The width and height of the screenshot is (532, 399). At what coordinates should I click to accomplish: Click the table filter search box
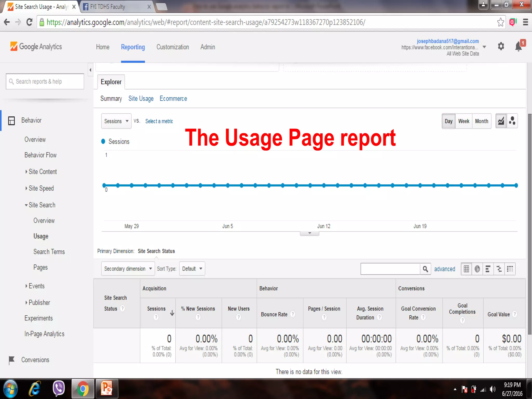point(390,269)
